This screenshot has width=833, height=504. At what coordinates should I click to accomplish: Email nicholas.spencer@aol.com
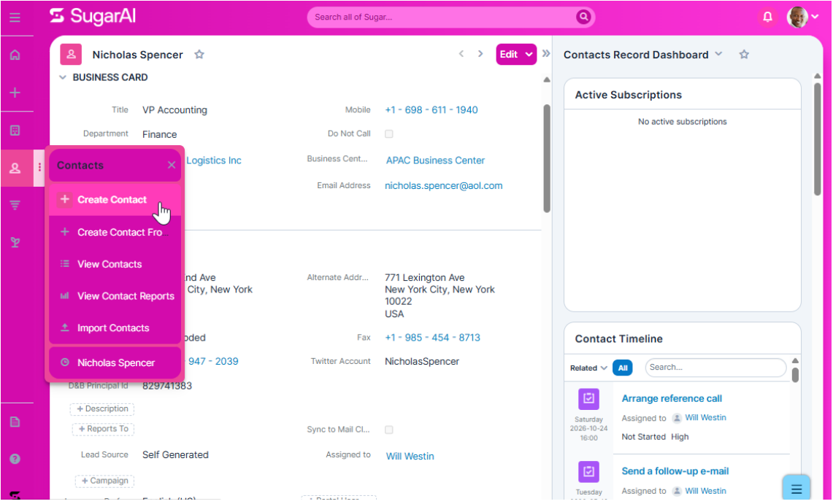[444, 186]
